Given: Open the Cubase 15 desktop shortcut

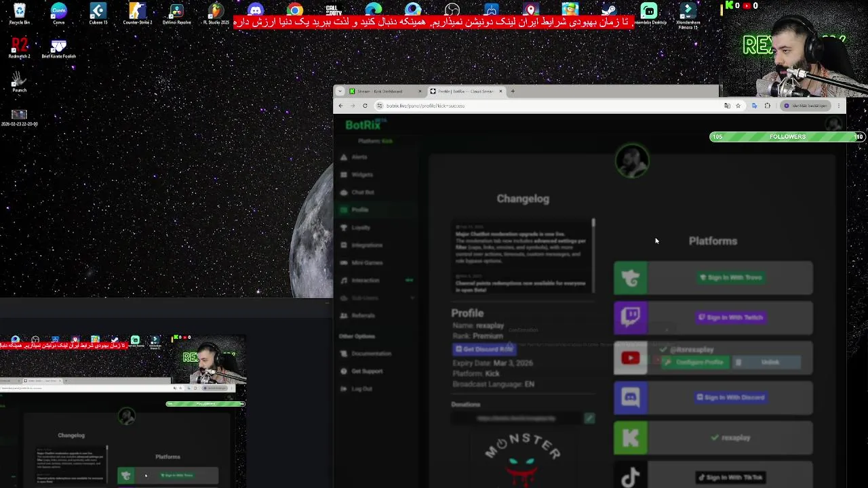Looking at the screenshot, I should tap(98, 14).
